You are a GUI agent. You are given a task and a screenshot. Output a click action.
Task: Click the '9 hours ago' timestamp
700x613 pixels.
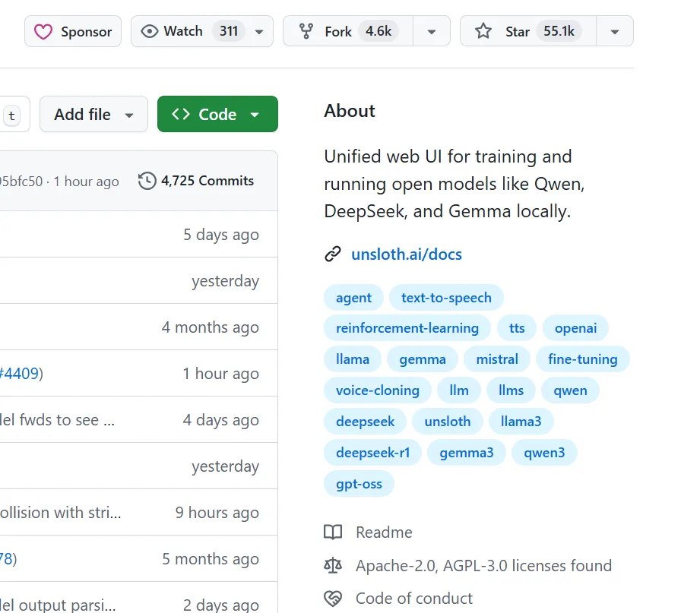pyautogui.click(x=217, y=513)
